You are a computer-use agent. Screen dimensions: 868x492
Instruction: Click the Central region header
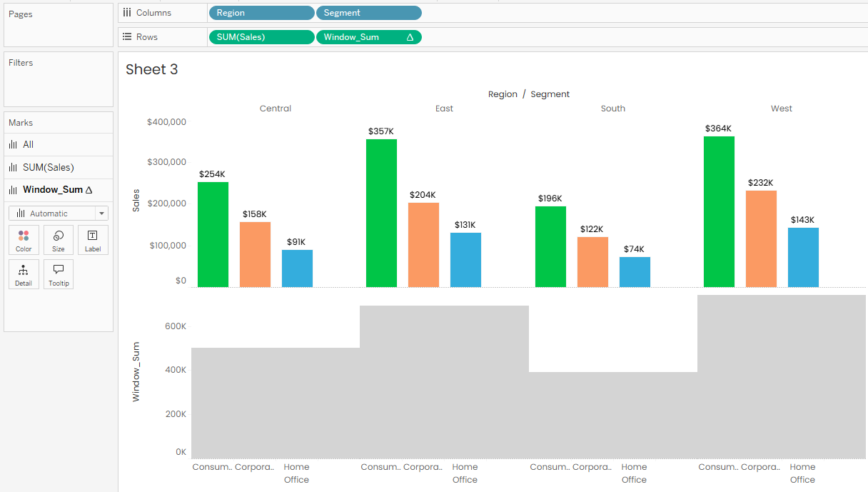[275, 109]
